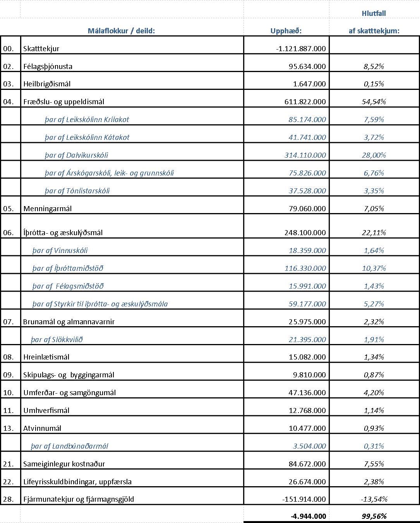The image size is (420, 523).
Task: Select the Upphæð column header
Action: tap(286, 31)
